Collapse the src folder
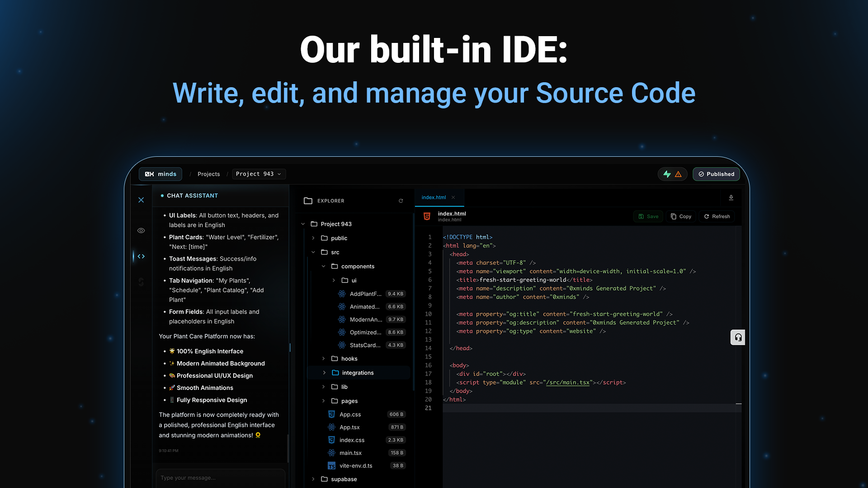 tap(335, 252)
